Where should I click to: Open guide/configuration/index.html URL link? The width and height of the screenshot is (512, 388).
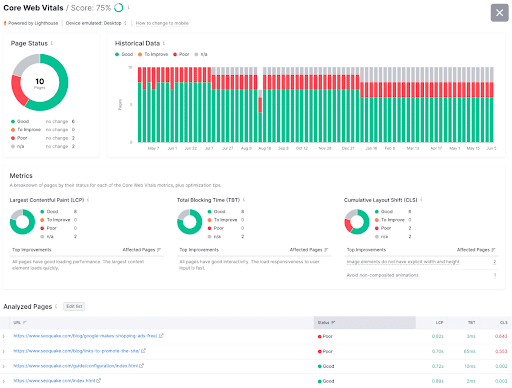click(x=75, y=366)
